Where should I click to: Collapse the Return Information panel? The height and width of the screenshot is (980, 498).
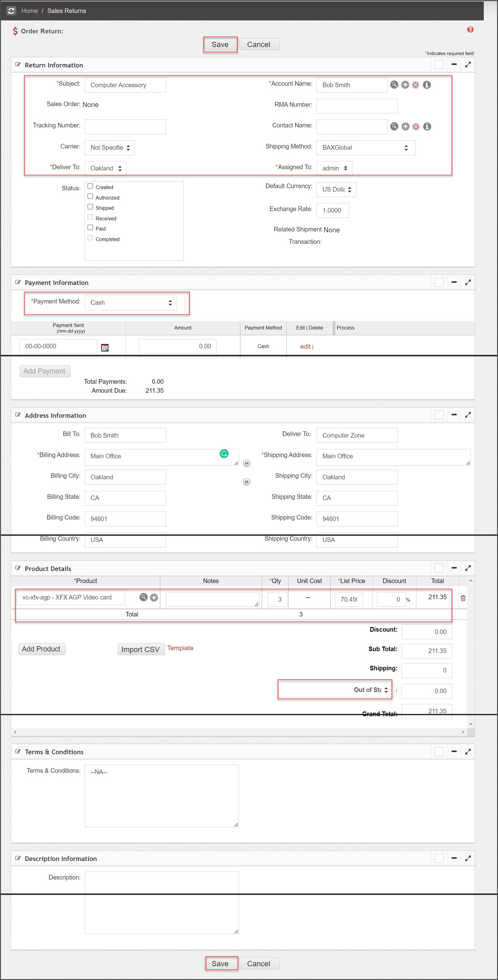[x=454, y=65]
